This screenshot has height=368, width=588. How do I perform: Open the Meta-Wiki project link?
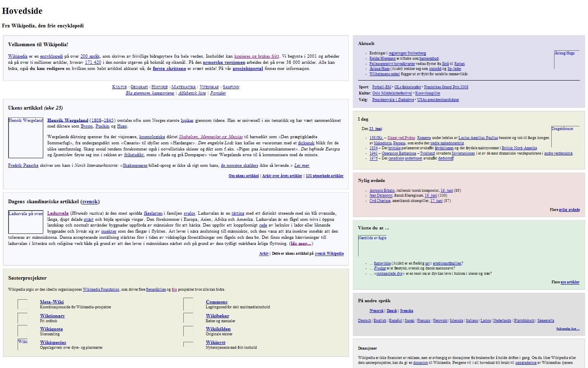(x=52, y=302)
